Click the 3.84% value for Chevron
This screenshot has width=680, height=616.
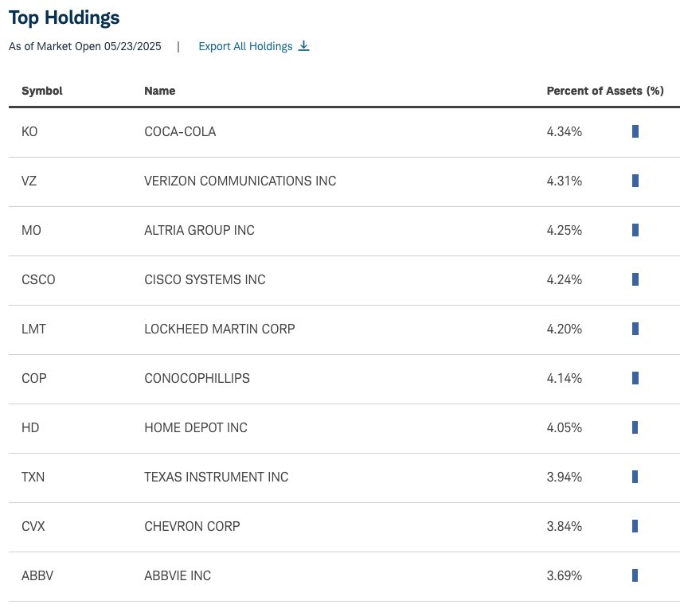click(x=565, y=526)
